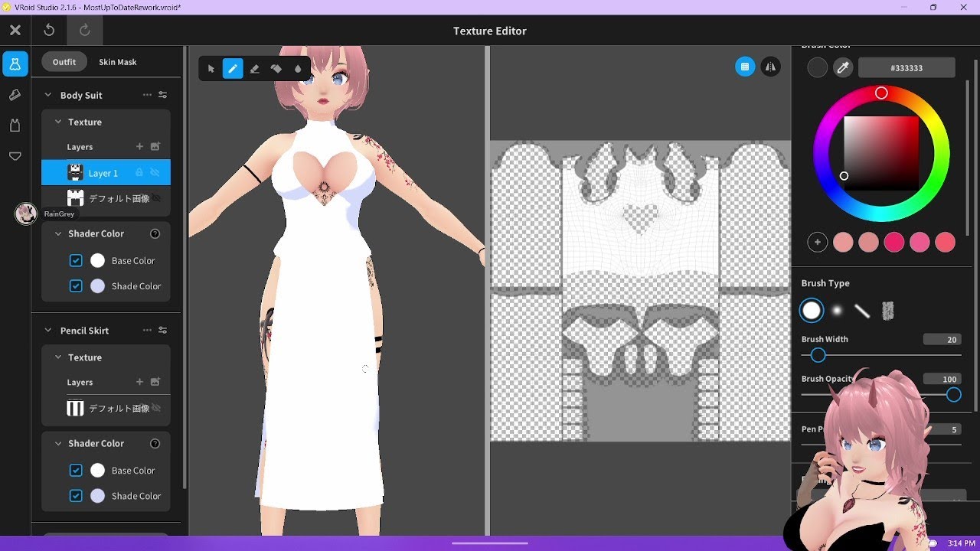Viewport: 980px width, 551px height.
Task: Pick a color with the eyedropper
Action: [843, 67]
